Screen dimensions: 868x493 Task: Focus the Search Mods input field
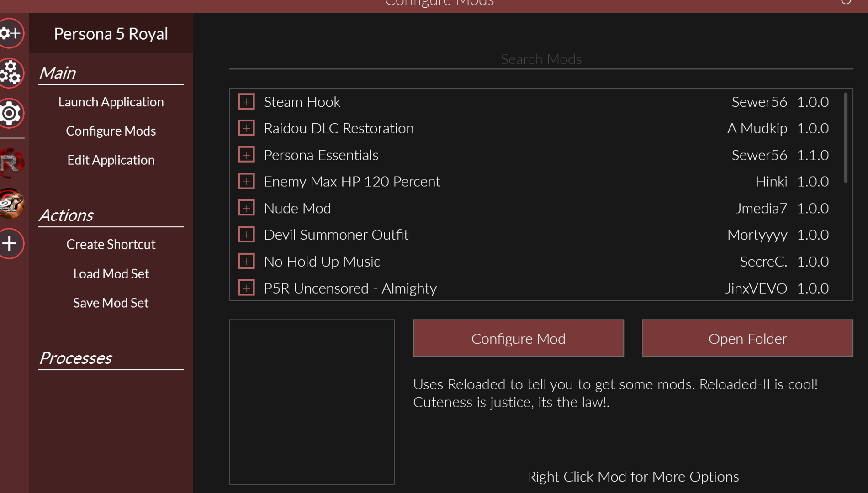point(541,59)
